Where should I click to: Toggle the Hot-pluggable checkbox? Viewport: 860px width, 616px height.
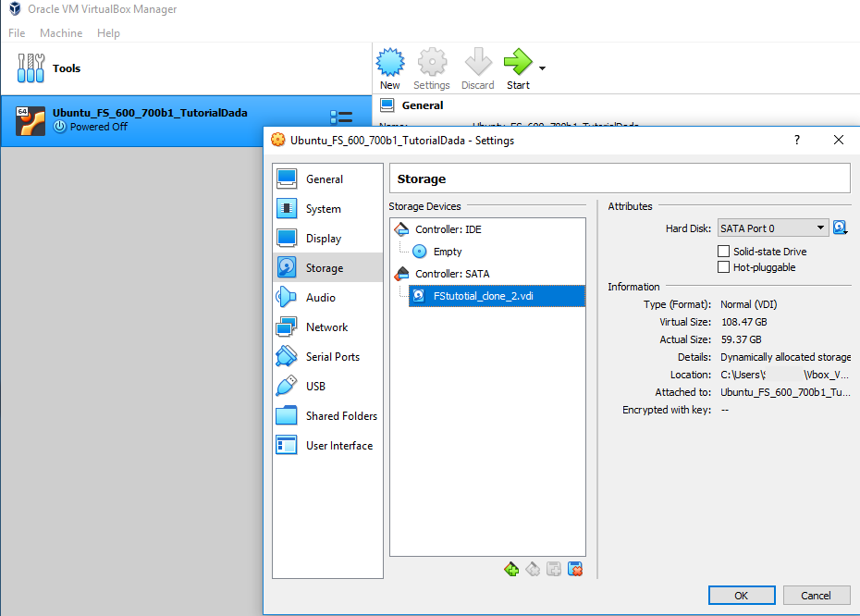point(725,267)
